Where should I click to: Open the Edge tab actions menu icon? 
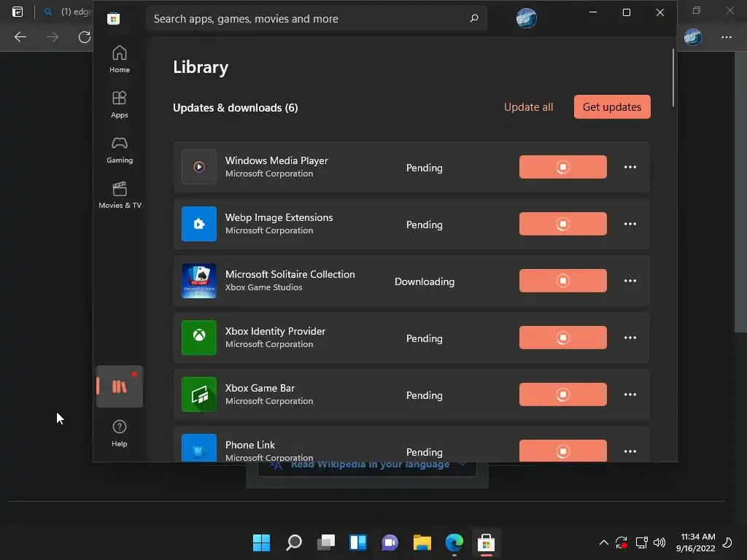[x=18, y=12]
